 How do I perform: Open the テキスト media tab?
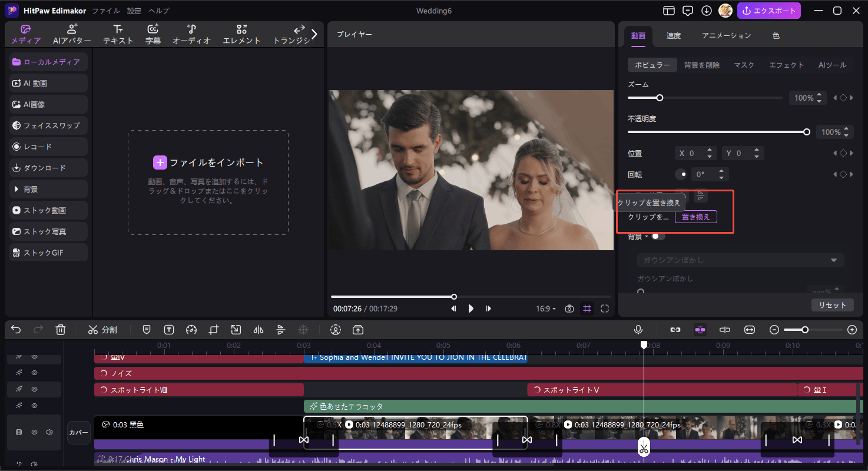click(x=118, y=35)
